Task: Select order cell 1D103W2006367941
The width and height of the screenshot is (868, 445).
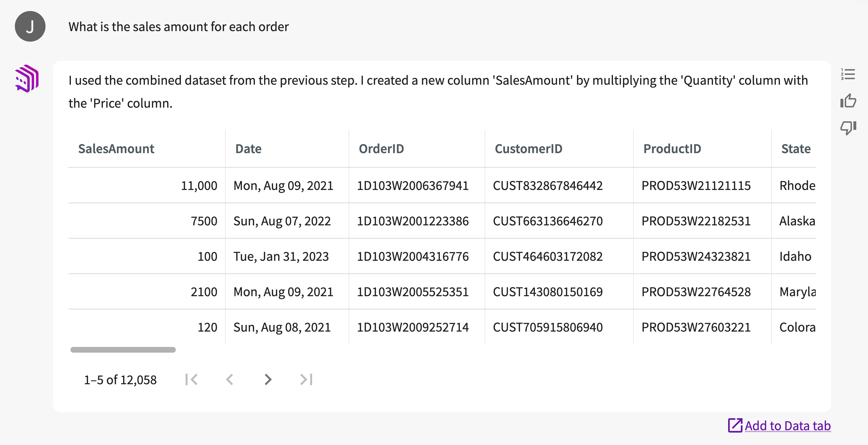Action: pos(412,186)
